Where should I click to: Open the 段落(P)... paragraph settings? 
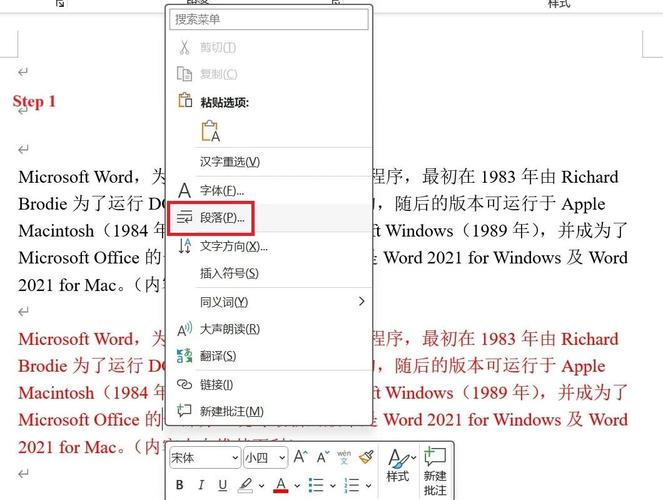[268, 218]
